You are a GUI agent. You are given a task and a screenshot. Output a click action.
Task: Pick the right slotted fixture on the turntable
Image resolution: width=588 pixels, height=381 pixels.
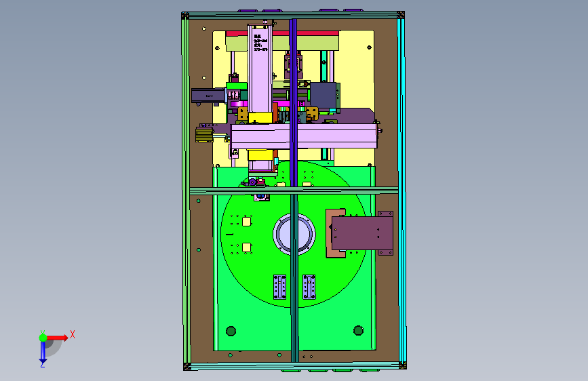click(309, 287)
